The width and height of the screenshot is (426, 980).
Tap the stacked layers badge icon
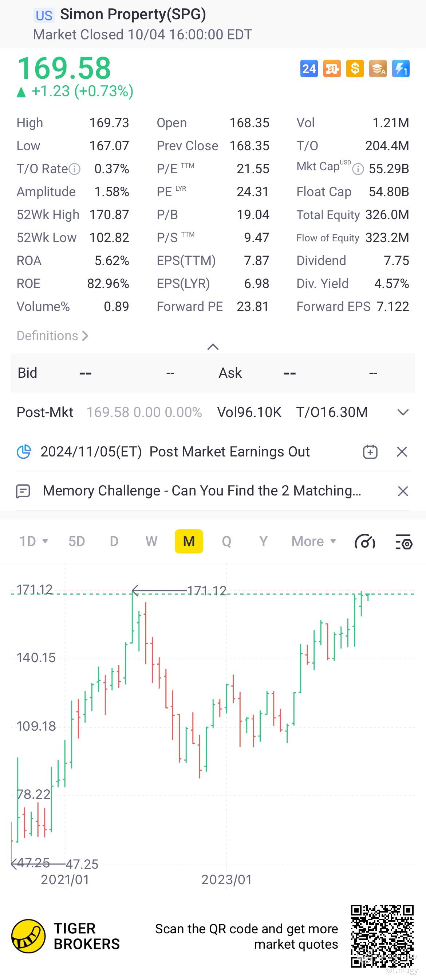tap(378, 69)
